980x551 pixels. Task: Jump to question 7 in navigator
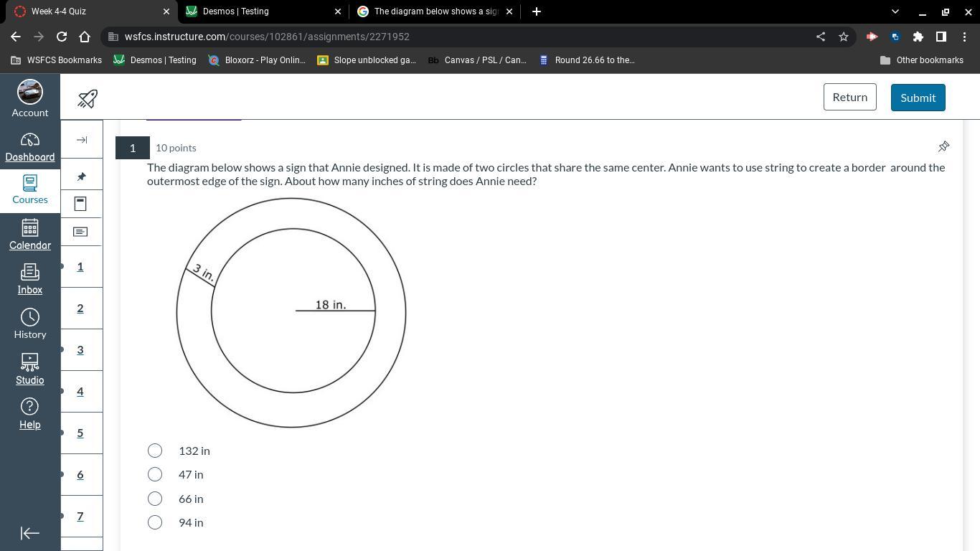tap(80, 517)
